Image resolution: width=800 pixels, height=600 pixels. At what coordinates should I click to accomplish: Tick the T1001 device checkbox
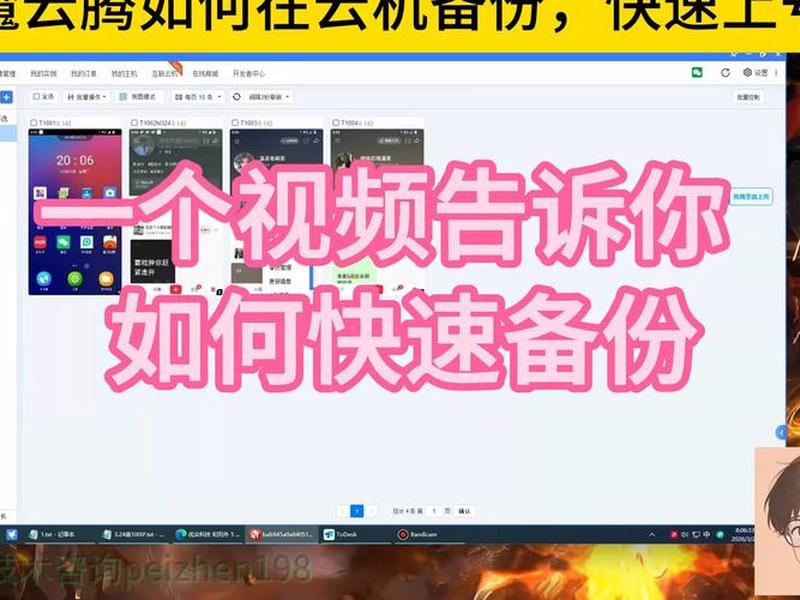pyautogui.click(x=34, y=123)
